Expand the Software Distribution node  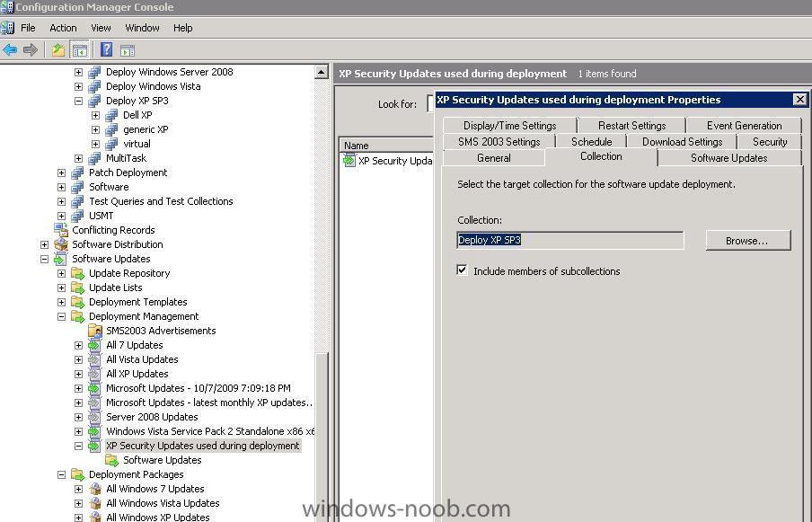pyautogui.click(x=44, y=244)
